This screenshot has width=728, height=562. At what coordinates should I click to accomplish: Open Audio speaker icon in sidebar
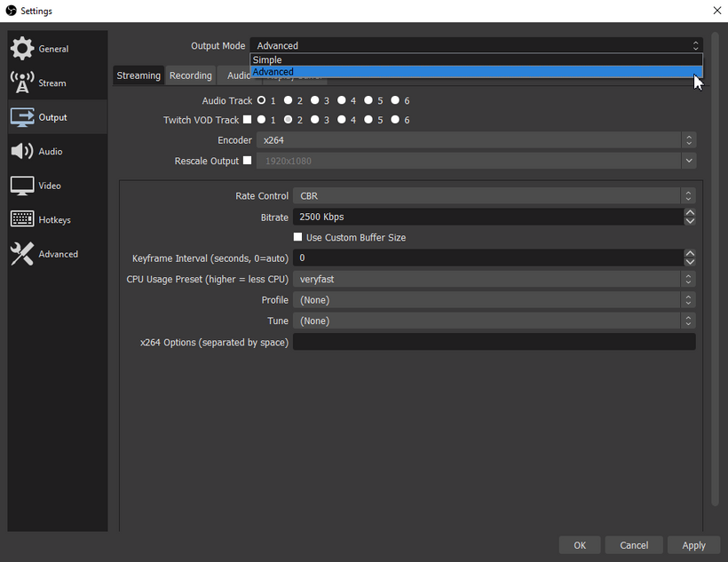[x=22, y=151]
